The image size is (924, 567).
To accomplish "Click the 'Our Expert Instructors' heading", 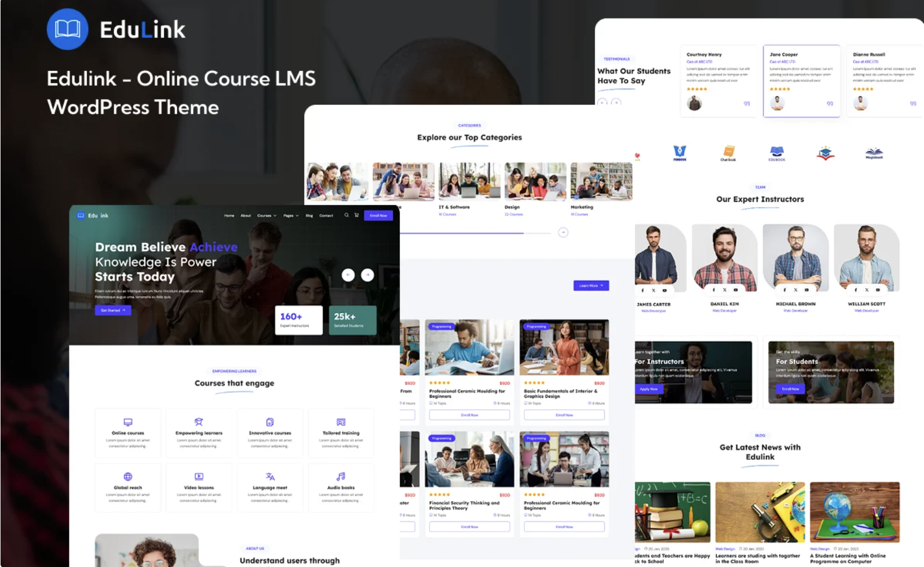I will click(760, 199).
